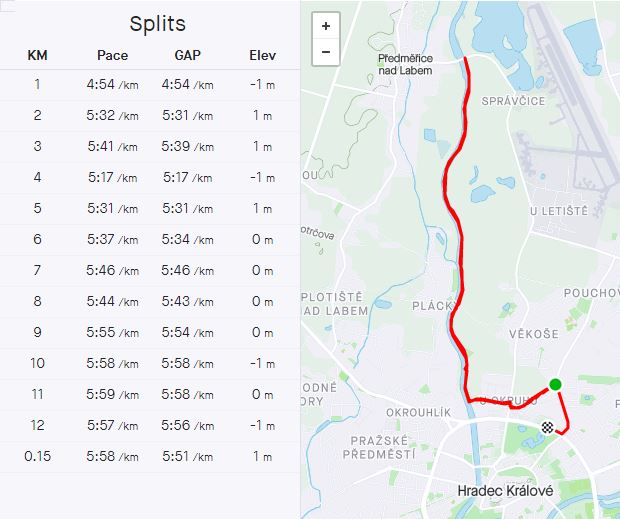Screen dimensions: 620x519
Task: Click the green start marker on route
Action: tap(555, 384)
